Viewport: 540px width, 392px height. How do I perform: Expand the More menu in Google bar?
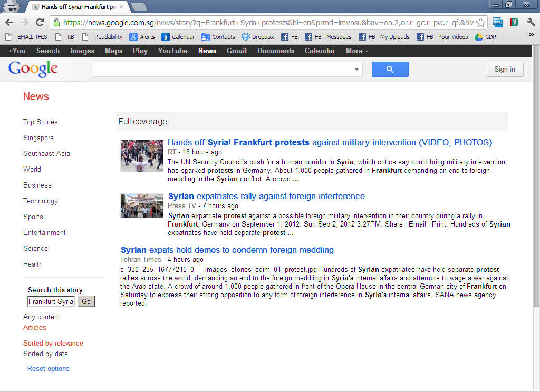[x=357, y=51]
